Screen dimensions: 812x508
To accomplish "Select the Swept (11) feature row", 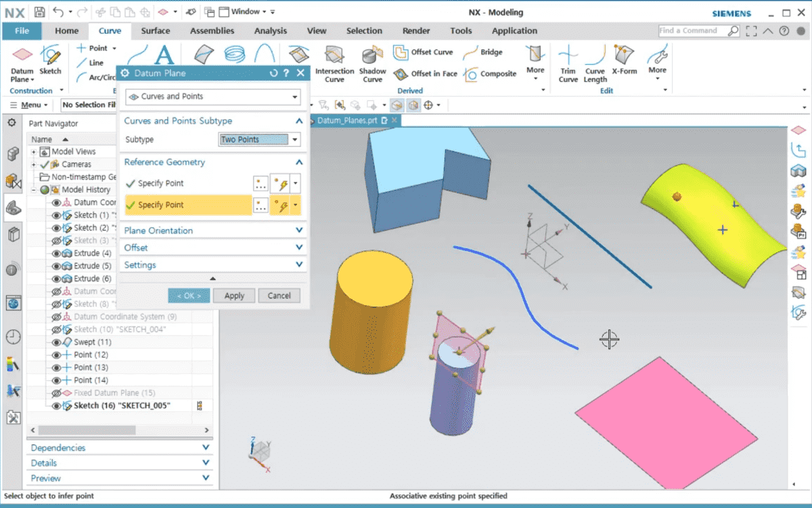I will pyautogui.click(x=93, y=342).
